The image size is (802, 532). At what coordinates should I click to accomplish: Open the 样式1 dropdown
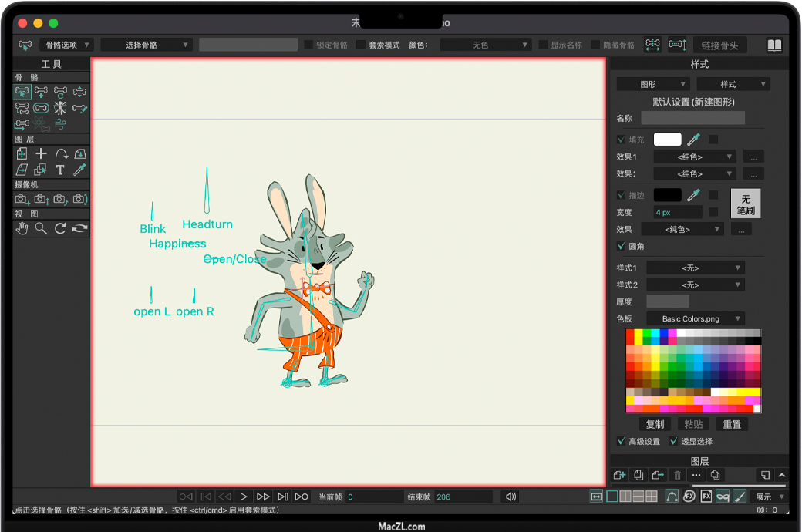[x=695, y=268]
